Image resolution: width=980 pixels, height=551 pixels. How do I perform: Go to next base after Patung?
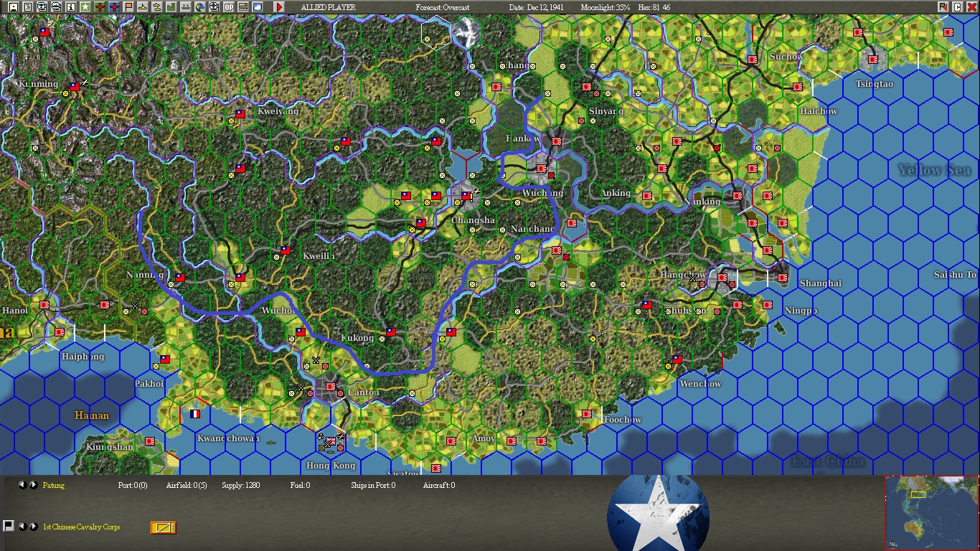pyautogui.click(x=33, y=485)
